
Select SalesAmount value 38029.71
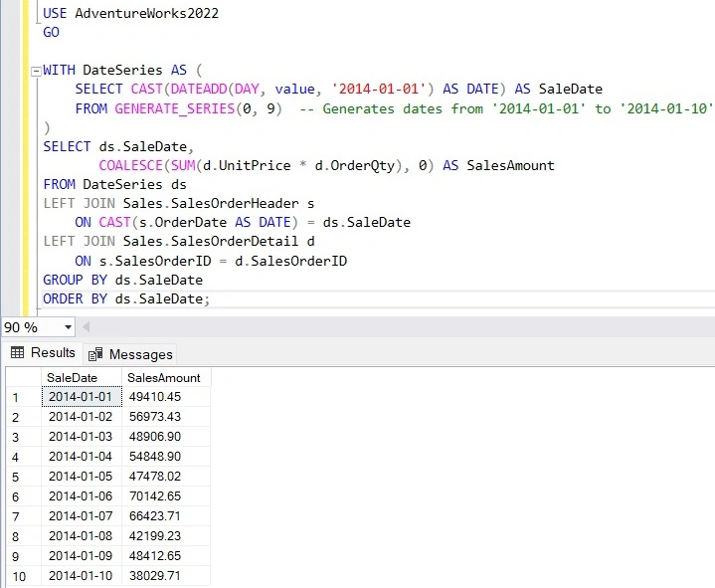[166, 576]
